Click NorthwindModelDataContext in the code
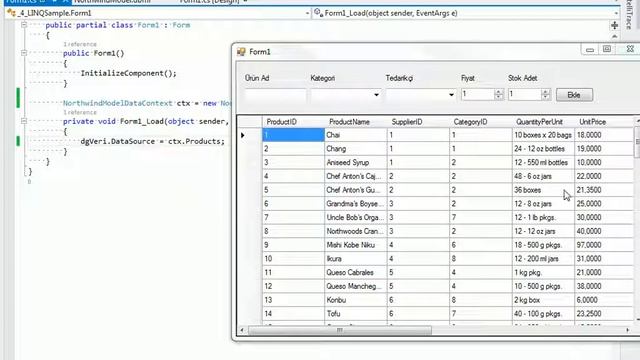Viewport: 640px width, 360px height. (118, 103)
